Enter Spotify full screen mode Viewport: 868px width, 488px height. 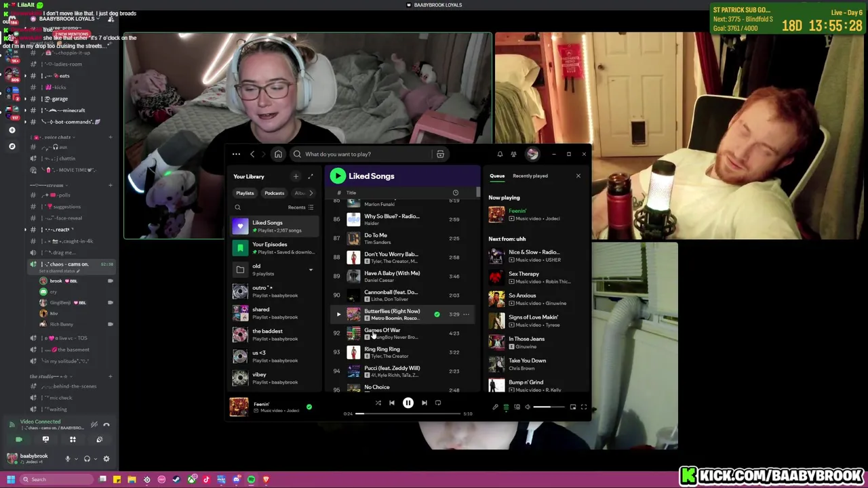pyautogui.click(x=584, y=407)
